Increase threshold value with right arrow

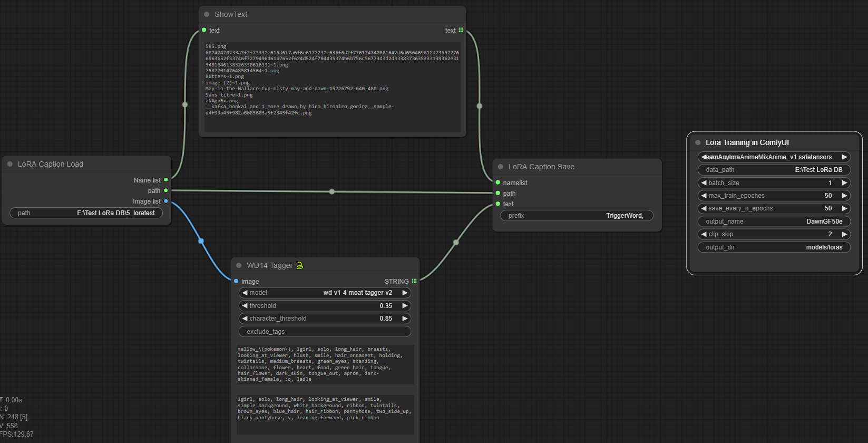[405, 306]
